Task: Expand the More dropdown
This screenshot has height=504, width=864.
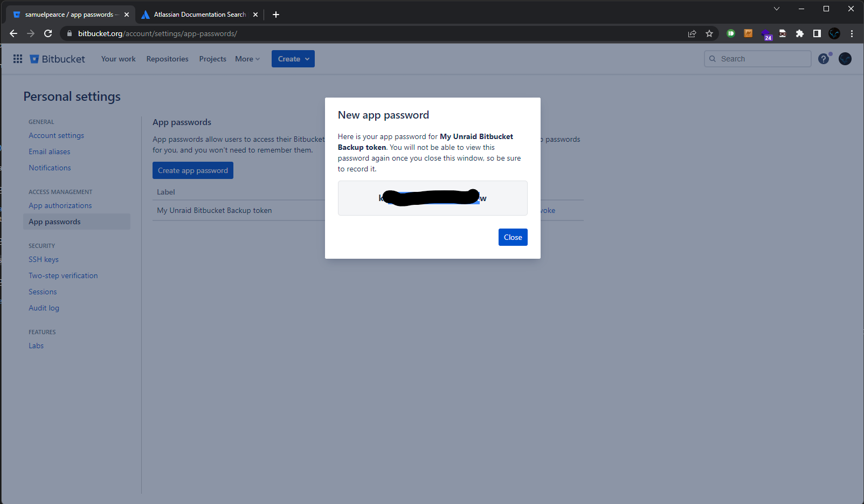Action: pyautogui.click(x=247, y=59)
